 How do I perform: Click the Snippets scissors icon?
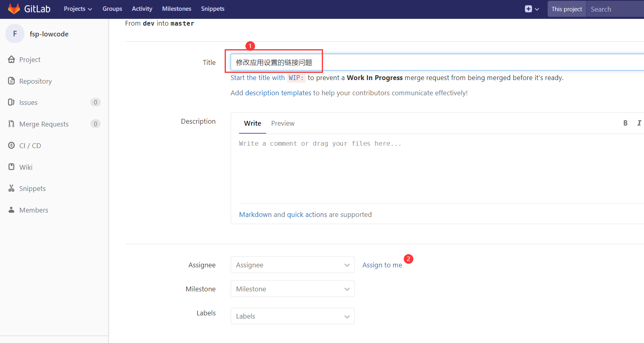pos(12,188)
